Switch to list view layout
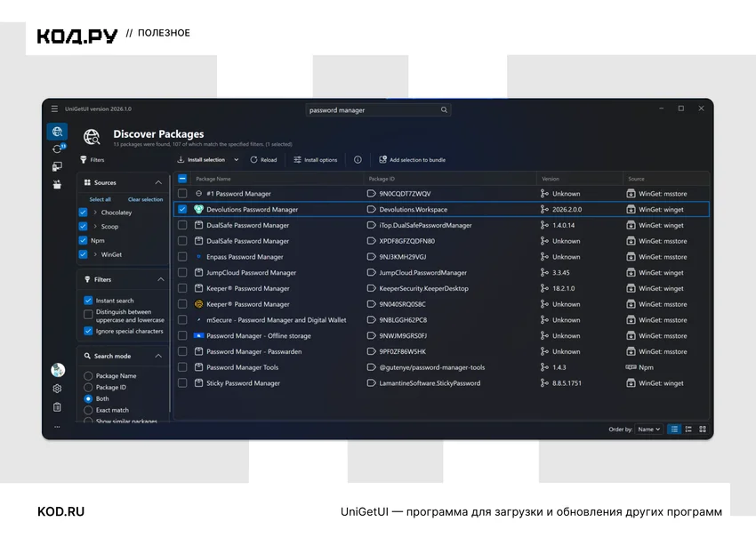Viewport: 756px width, 538px height. click(674, 429)
